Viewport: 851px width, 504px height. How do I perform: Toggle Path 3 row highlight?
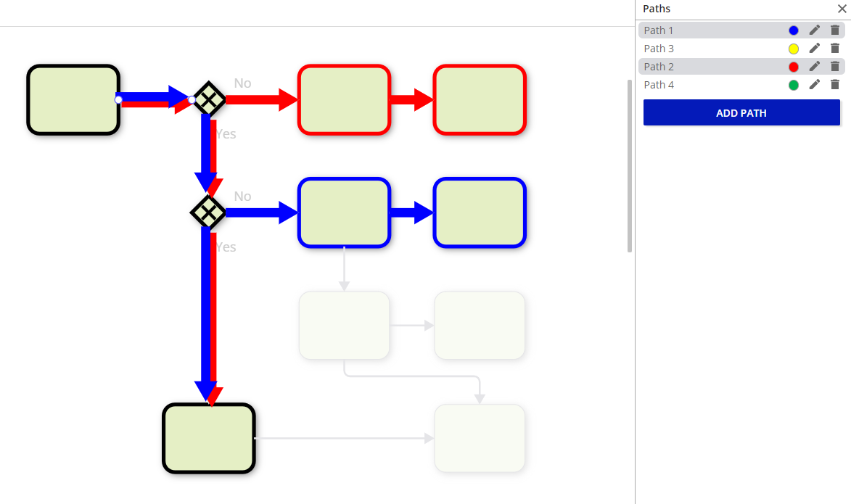click(x=696, y=49)
